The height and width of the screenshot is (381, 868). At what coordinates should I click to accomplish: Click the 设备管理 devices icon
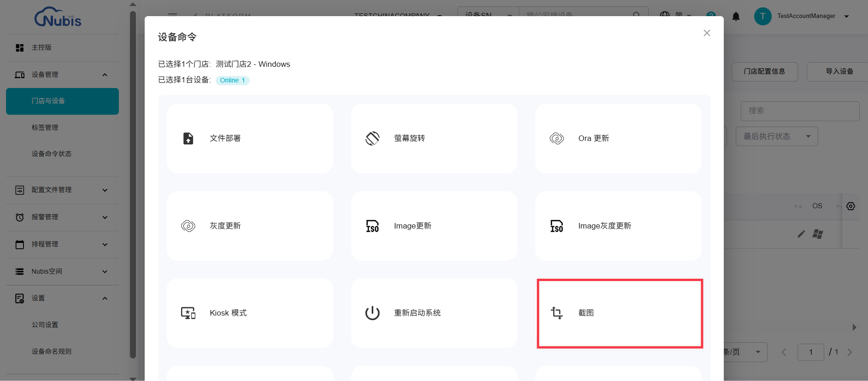click(x=19, y=75)
